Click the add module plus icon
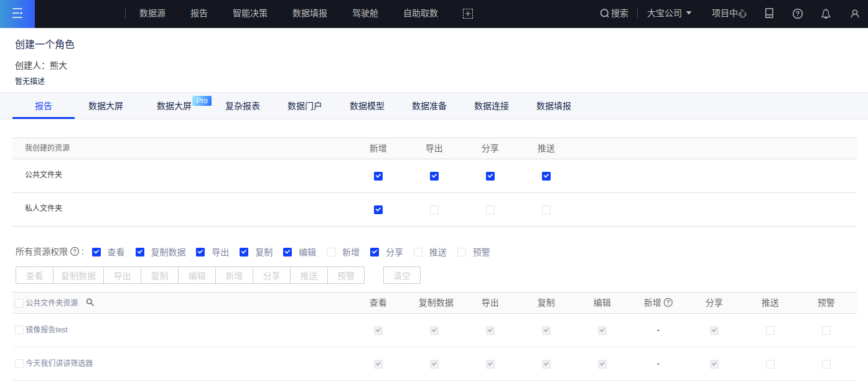868x381 pixels. point(468,14)
